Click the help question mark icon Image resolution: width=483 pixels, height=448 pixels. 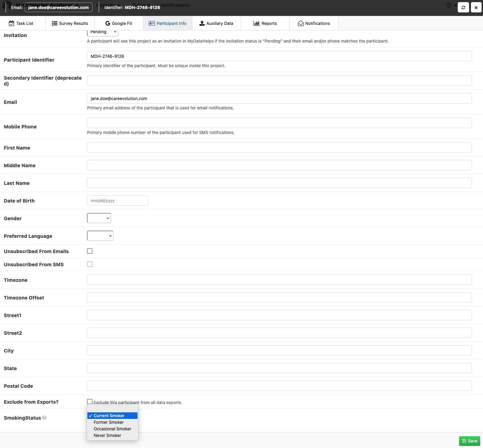click(x=449, y=5)
